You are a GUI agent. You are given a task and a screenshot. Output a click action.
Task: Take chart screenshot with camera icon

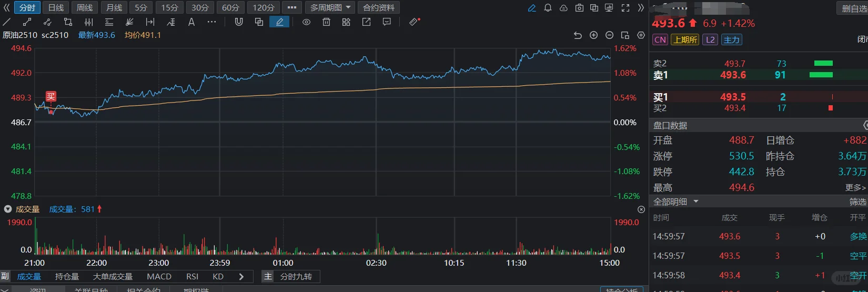(x=579, y=8)
